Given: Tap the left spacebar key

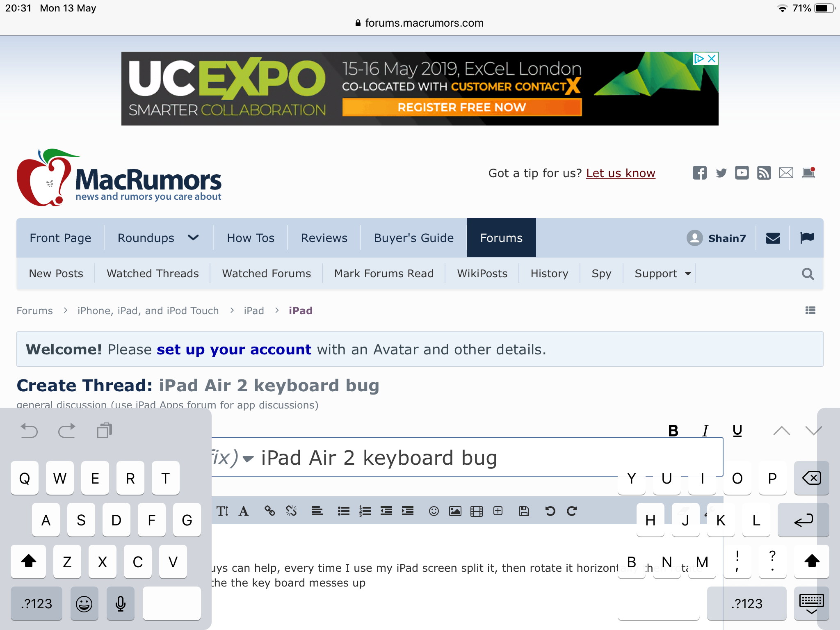Looking at the screenshot, I should [171, 603].
